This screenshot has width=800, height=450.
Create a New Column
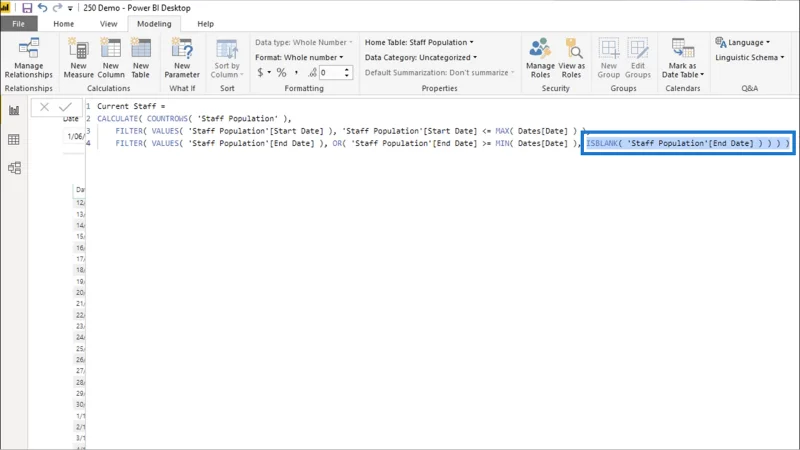111,58
